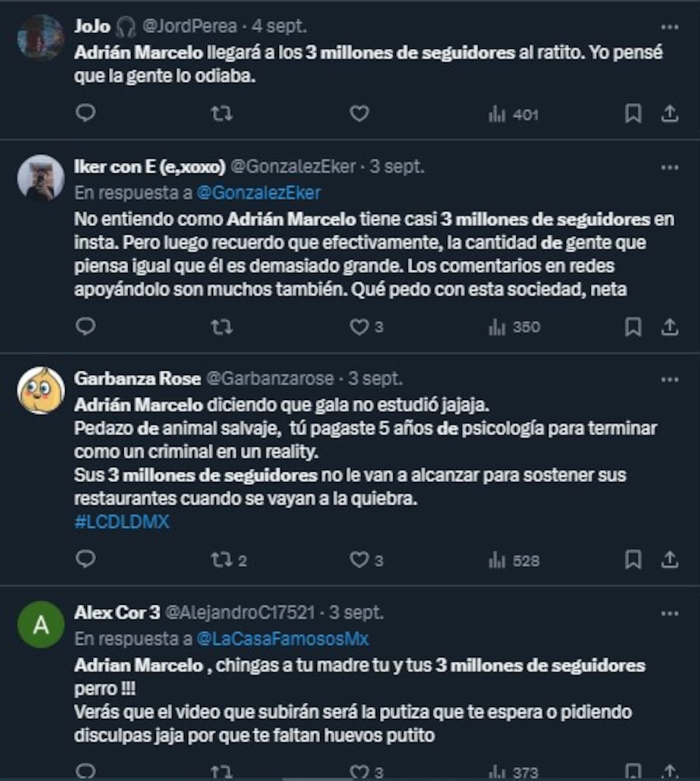Open more options on Alex Cor 3's tweet

coord(670,614)
